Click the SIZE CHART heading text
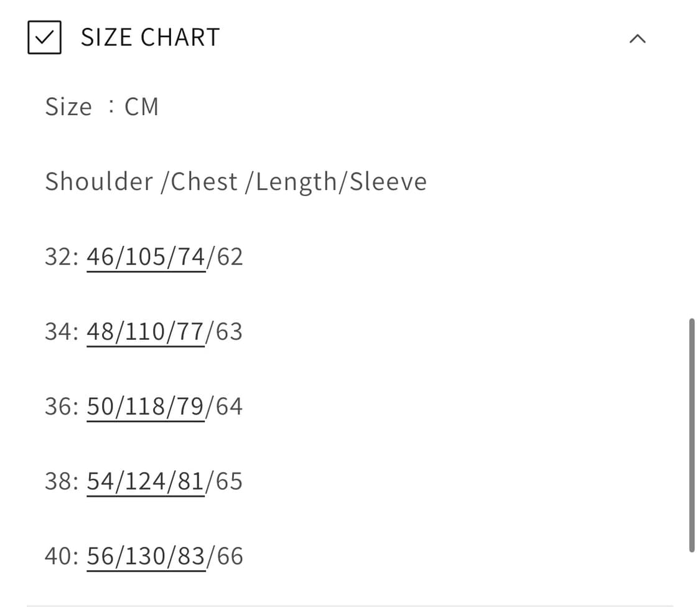Image resolution: width=700 pixels, height=607 pixels. coord(150,37)
